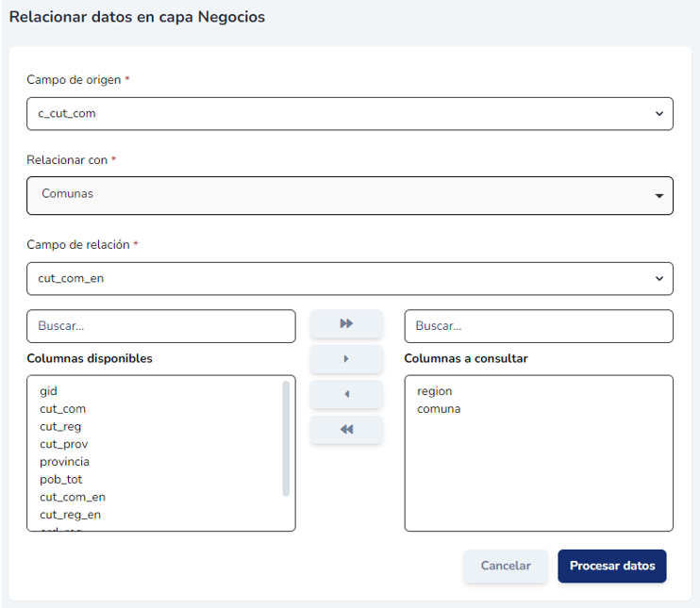The height and width of the screenshot is (608, 700).
Task: Select provincia in available columns
Action: (x=64, y=462)
